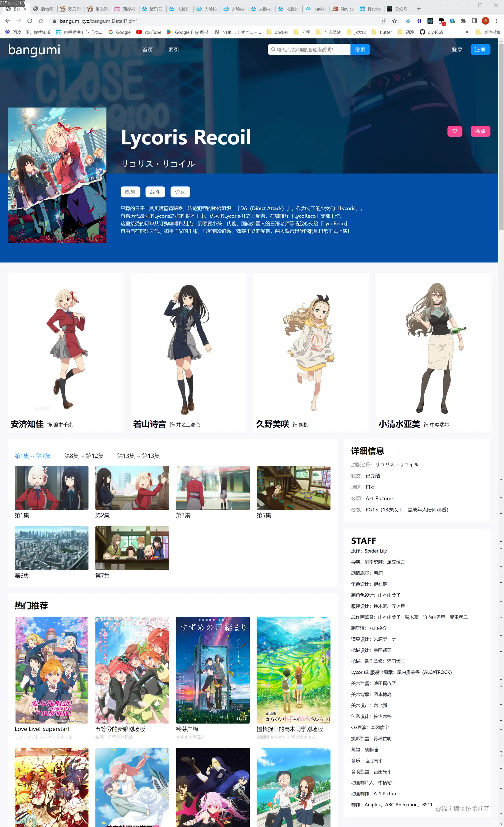Click the 登录 login link
The image size is (504, 827).
[x=457, y=49]
